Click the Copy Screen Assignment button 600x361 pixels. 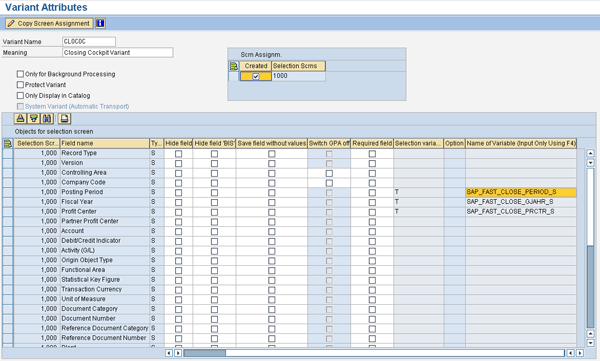click(x=49, y=23)
